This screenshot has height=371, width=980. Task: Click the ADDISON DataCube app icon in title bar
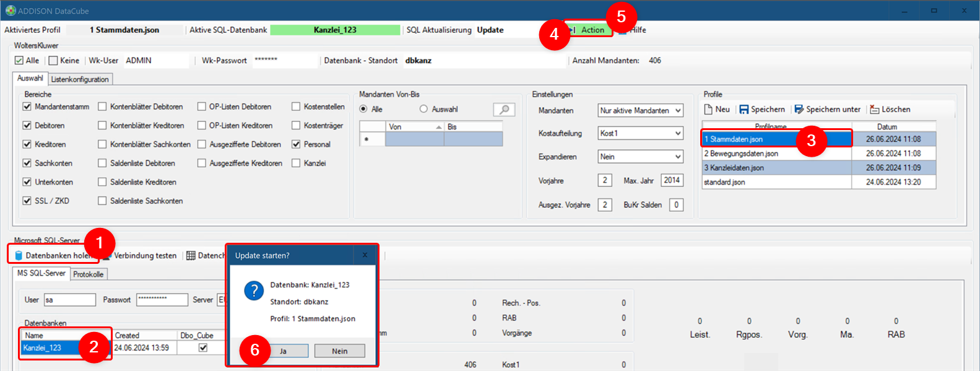click(x=11, y=11)
